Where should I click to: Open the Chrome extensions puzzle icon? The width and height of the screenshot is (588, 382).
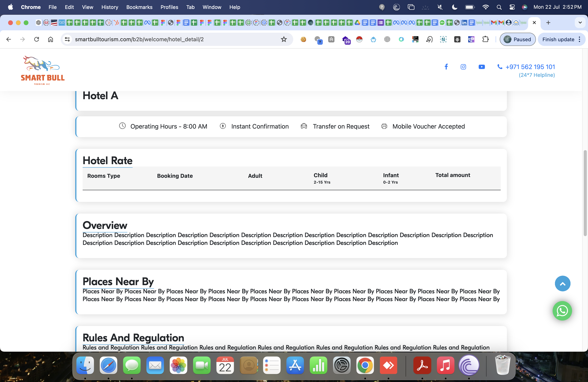coord(485,39)
